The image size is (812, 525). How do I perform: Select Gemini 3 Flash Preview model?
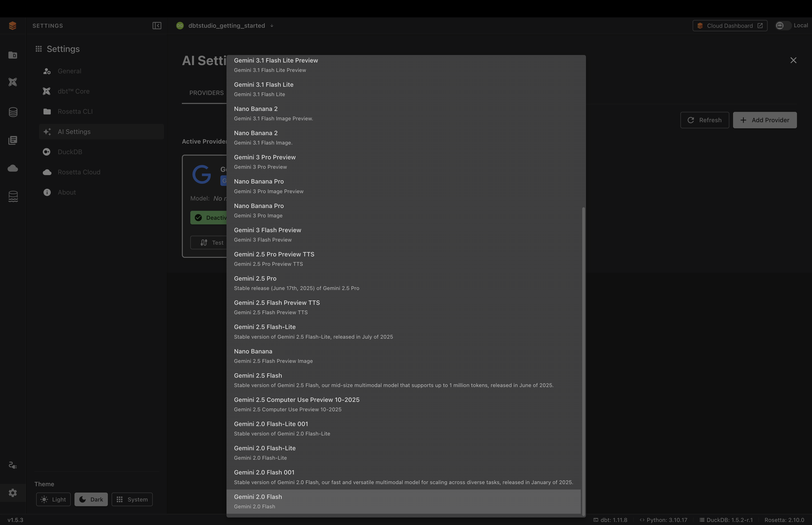tap(404, 235)
